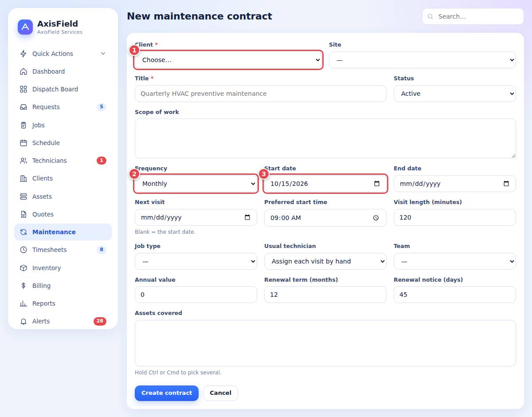Click the Timesheets badge showing 8
Image resolution: width=532 pixels, height=417 pixels.
102,250
